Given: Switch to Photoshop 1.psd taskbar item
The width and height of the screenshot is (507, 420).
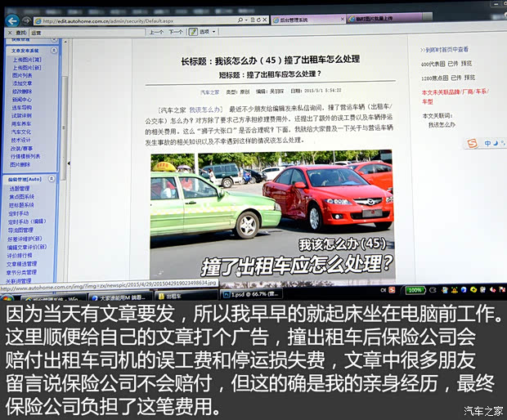Looking at the screenshot, I should click(252, 294).
